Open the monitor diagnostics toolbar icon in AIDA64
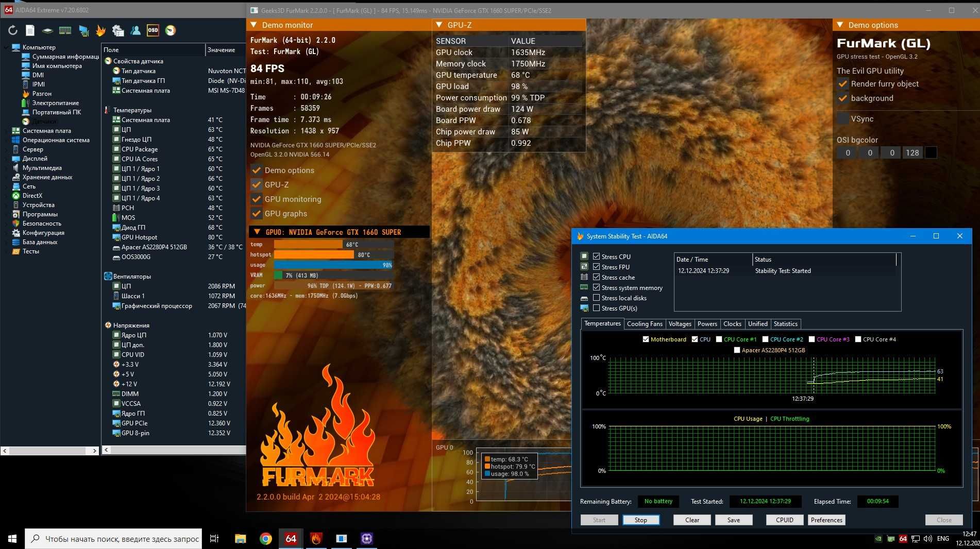980x549 pixels. pos(83,30)
